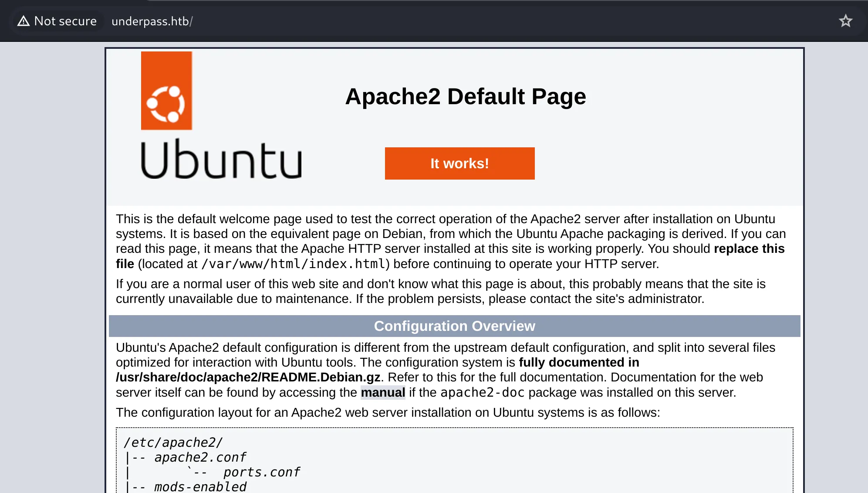The width and height of the screenshot is (868, 493).
Task: Click the underpass.htb address bar
Action: pyautogui.click(x=152, y=21)
